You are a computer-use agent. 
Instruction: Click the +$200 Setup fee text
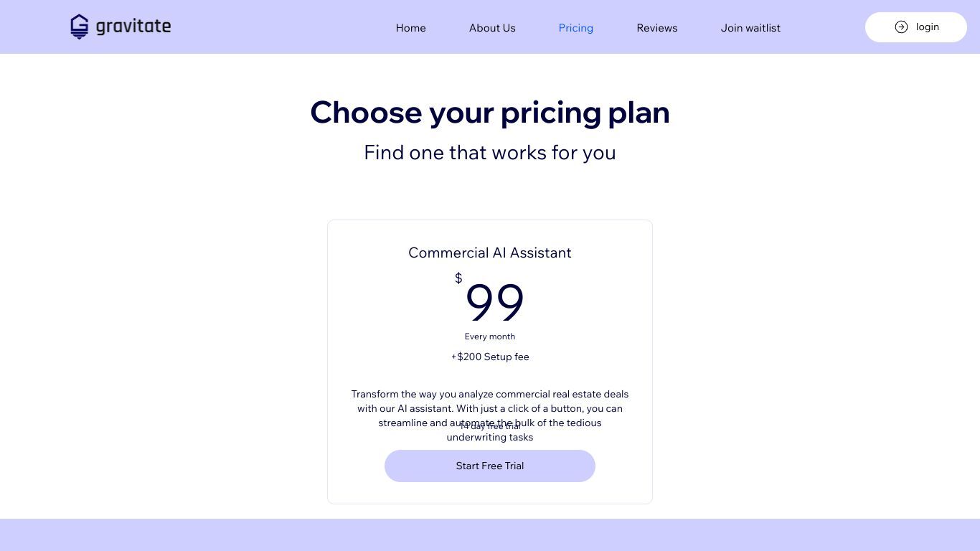[x=490, y=357]
